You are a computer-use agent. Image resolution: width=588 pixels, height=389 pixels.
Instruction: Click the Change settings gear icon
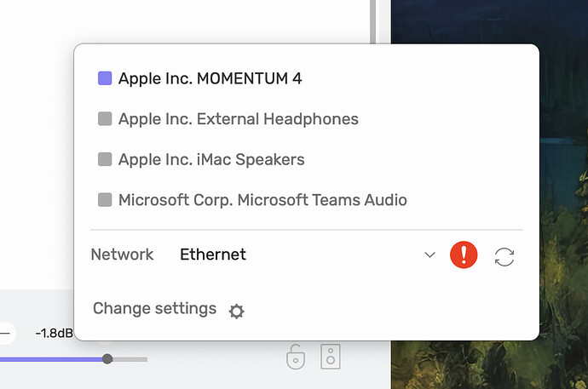coord(237,312)
